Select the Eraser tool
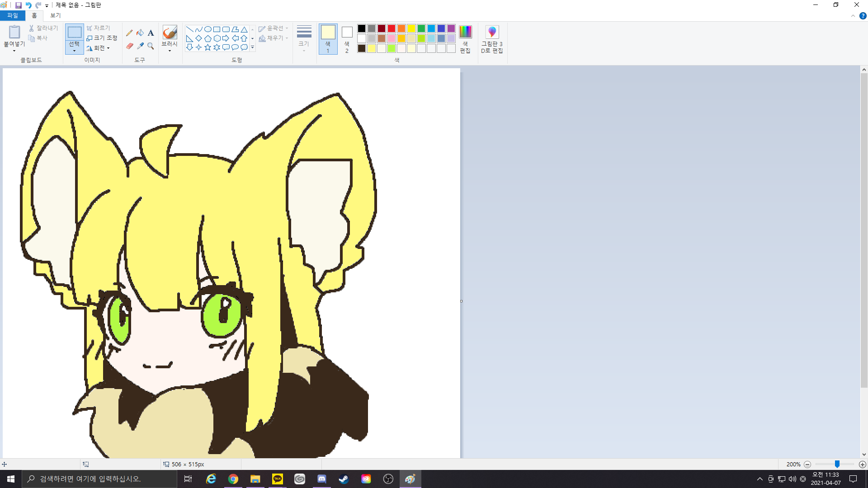868x488 pixels. pos(129,46)
